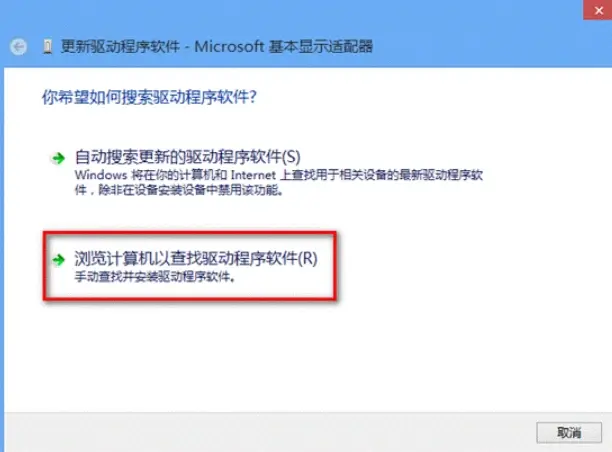Click the gray footer bar left of 取消

(269, 432)
